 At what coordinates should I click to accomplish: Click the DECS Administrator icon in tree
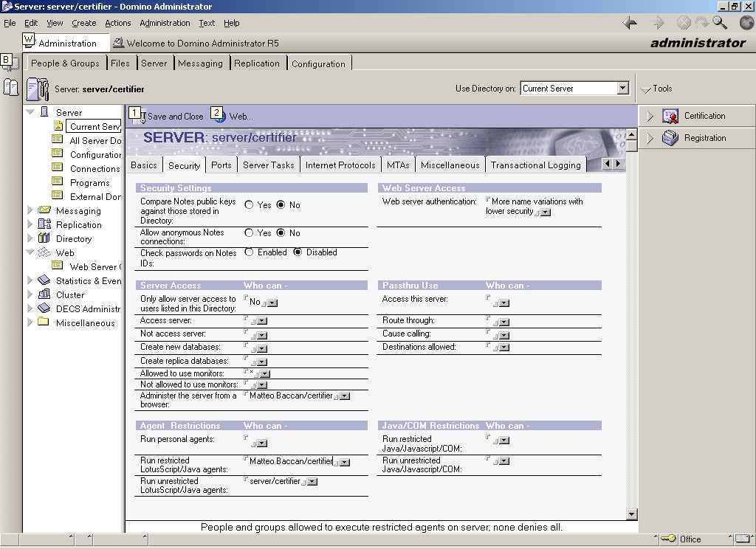coord(44,308)
